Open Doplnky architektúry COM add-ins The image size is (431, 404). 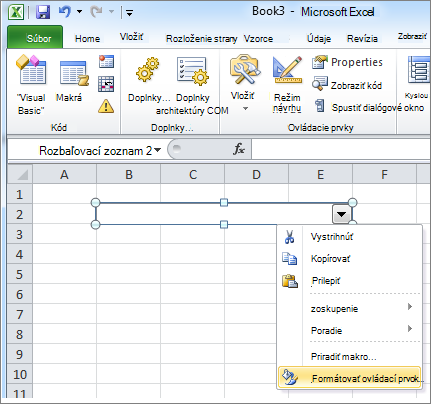[x=193, y=85]
